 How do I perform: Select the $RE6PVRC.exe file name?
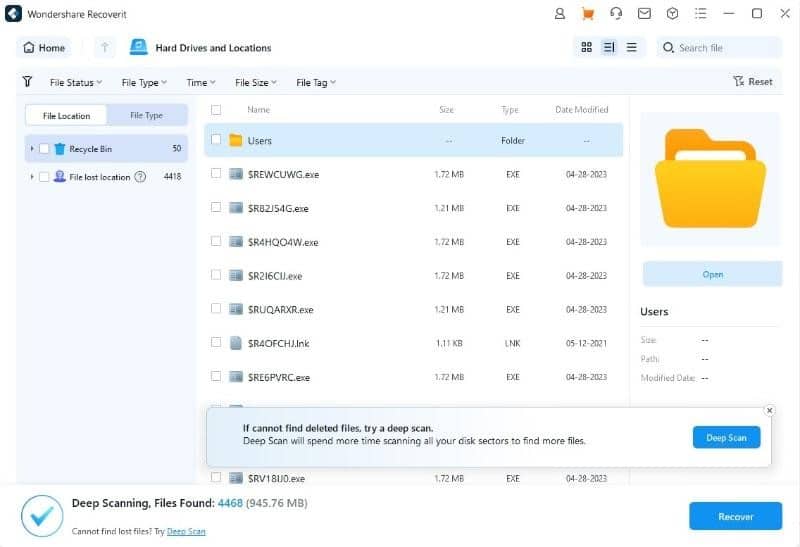pyautogui.click(x=279, y=377)
